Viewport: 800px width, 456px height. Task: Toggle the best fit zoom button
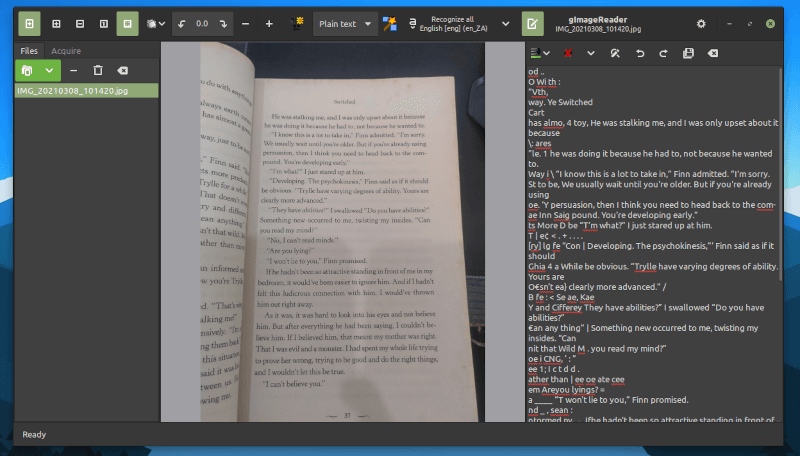coord(127,23)
